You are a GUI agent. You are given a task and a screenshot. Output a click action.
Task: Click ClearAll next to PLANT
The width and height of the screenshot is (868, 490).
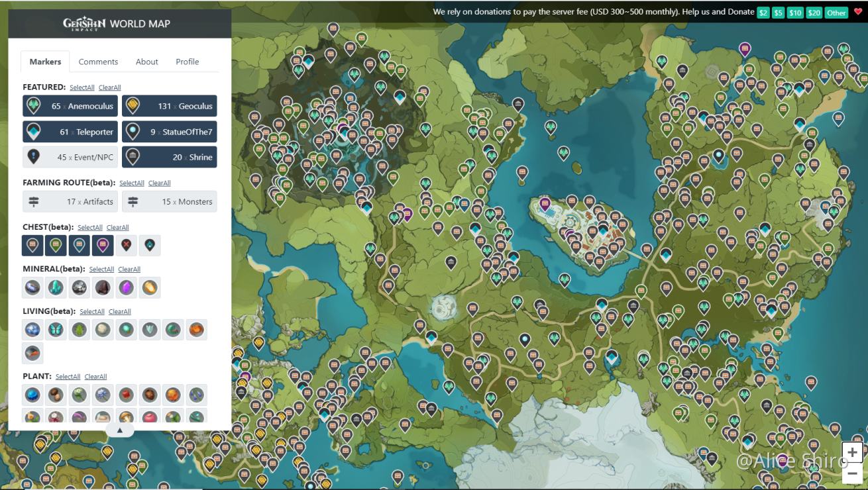(x=96, y=377)
